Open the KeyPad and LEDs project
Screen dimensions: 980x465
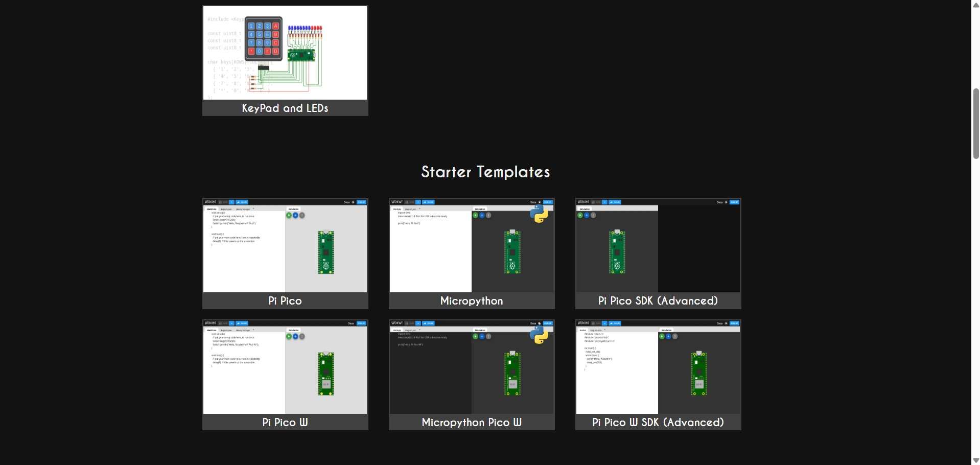tap(285, 61)
